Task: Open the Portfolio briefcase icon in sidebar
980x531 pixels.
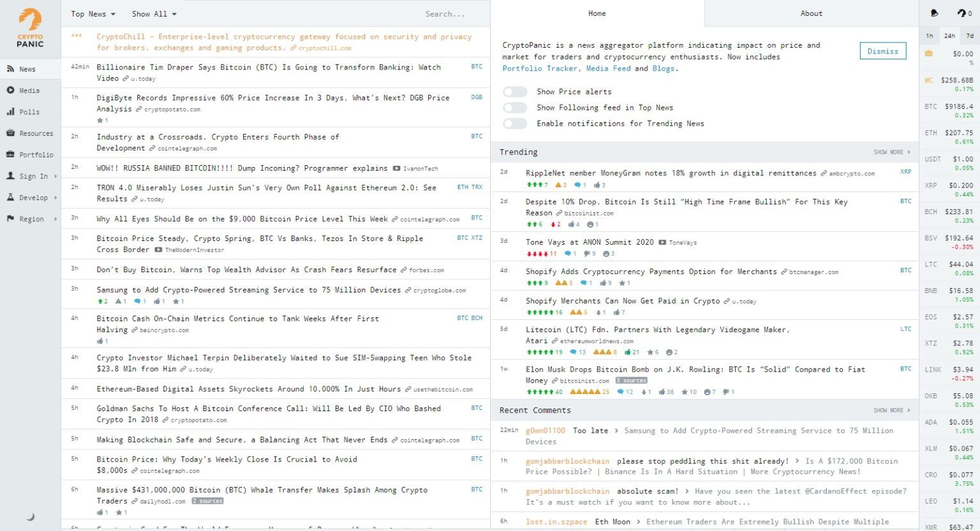Action: (10, 155)
